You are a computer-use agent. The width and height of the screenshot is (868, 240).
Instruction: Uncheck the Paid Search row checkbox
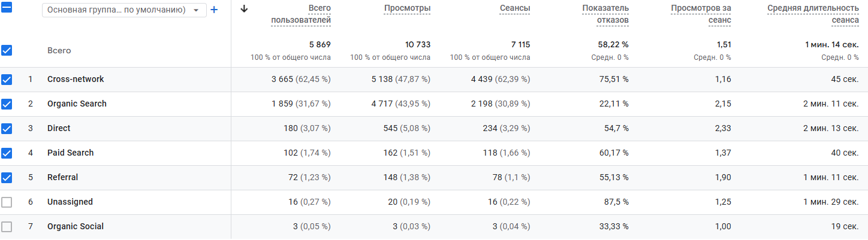point(7,153)
